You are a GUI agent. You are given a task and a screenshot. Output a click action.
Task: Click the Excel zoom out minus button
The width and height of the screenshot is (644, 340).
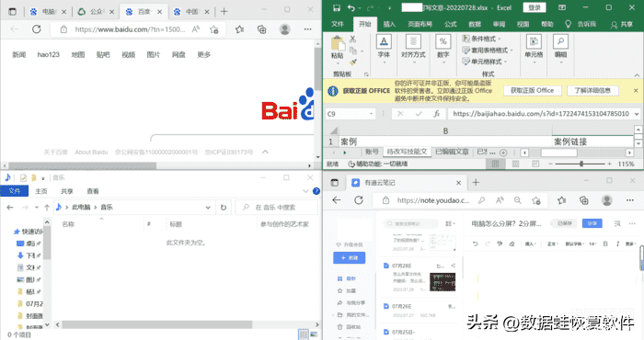tap(550, 164)
